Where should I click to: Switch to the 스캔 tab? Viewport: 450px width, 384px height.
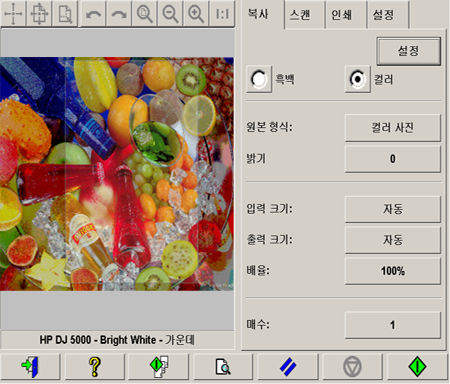[x=304, y=15]
